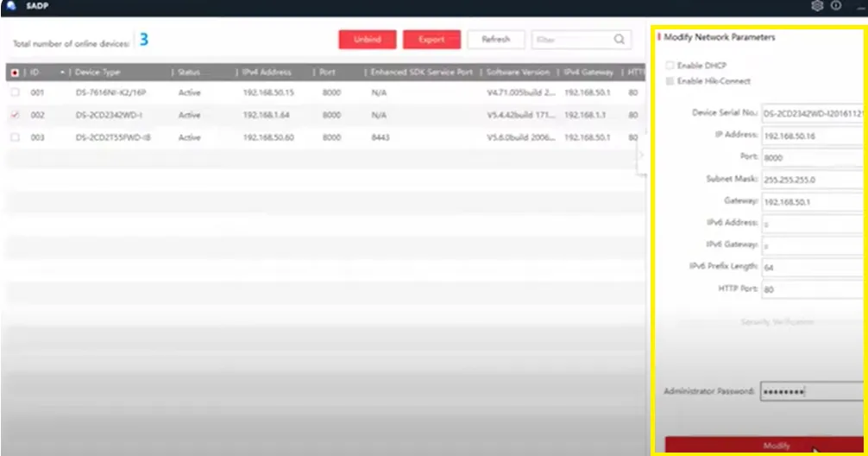Screen dimensions: 868x456
Task: Click the SADP application logo icon
Action: click(11, 5)
